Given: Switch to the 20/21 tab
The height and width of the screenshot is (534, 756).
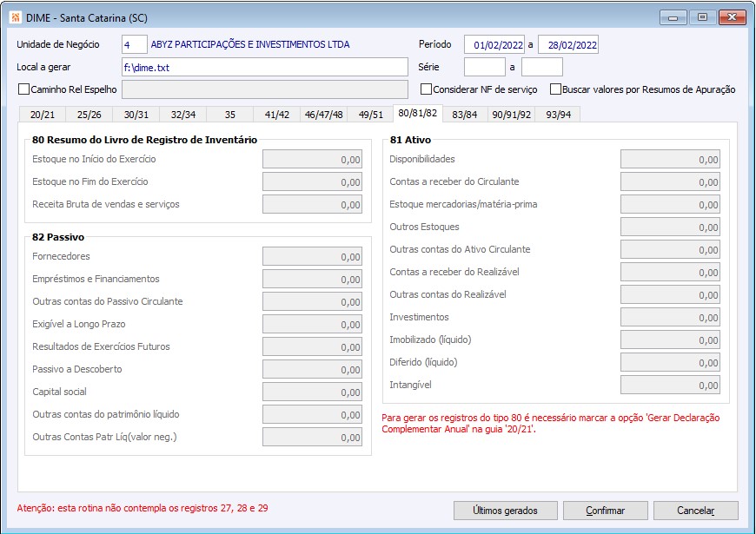Looking at the screenshot, I should tap(43, 115).
